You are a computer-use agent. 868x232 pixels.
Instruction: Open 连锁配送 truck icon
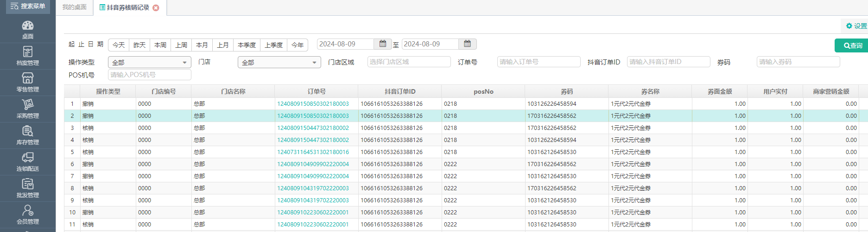tap(28, 157)
